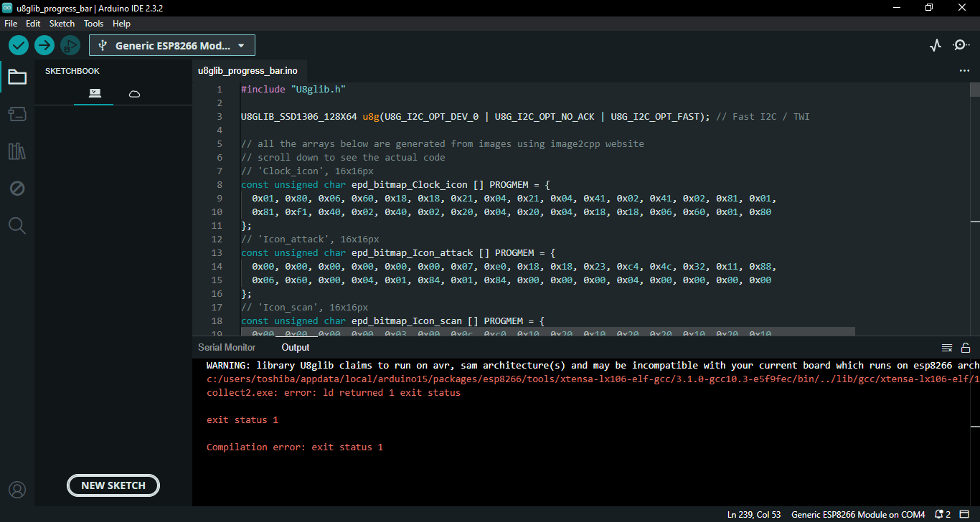This screenshot has height=522, width=980.
Task: Toggle the bottom panel status bar icon
Action: coord(965,515)
